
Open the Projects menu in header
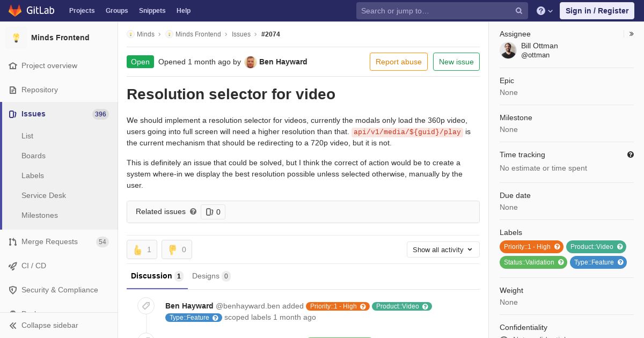(x=82, y=11)
